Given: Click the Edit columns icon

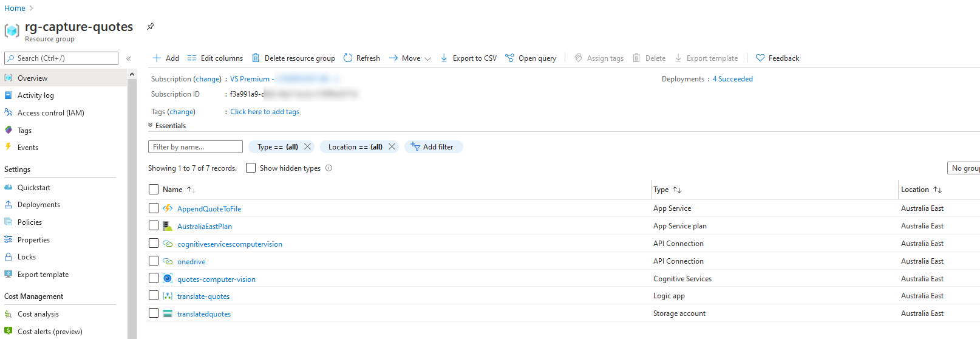Looking at the screenshot, I should point(192,58).
